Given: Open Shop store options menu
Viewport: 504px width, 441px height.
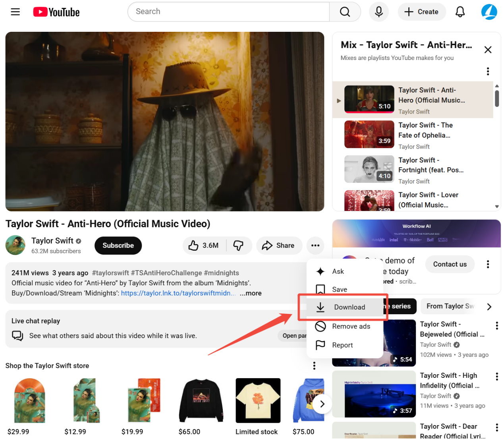Looking at the screenshot, I should (314, 366).
